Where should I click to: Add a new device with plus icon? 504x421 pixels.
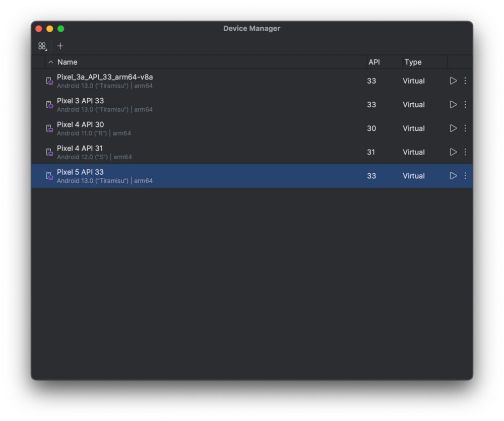pyautogui.click(x=60, y=46)
